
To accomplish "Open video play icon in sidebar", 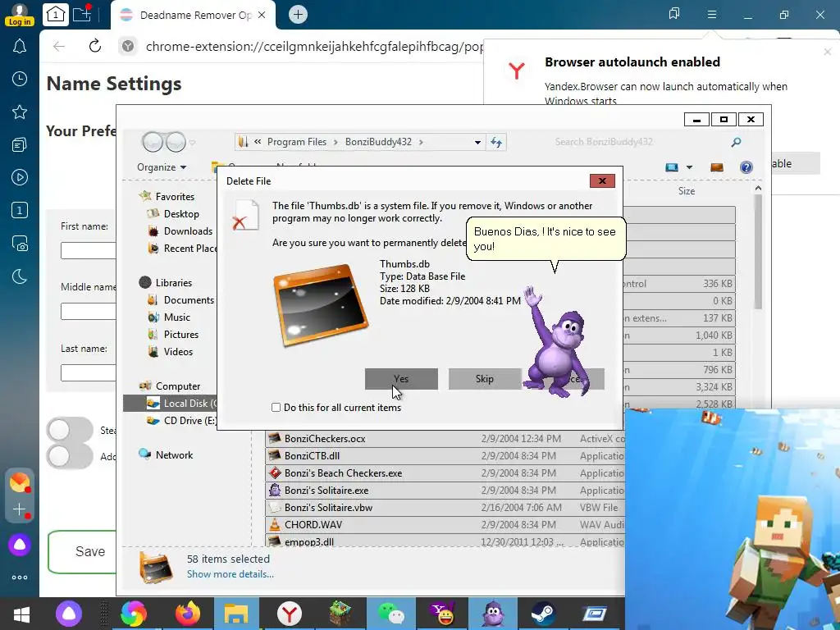I will tap(20, 177).
